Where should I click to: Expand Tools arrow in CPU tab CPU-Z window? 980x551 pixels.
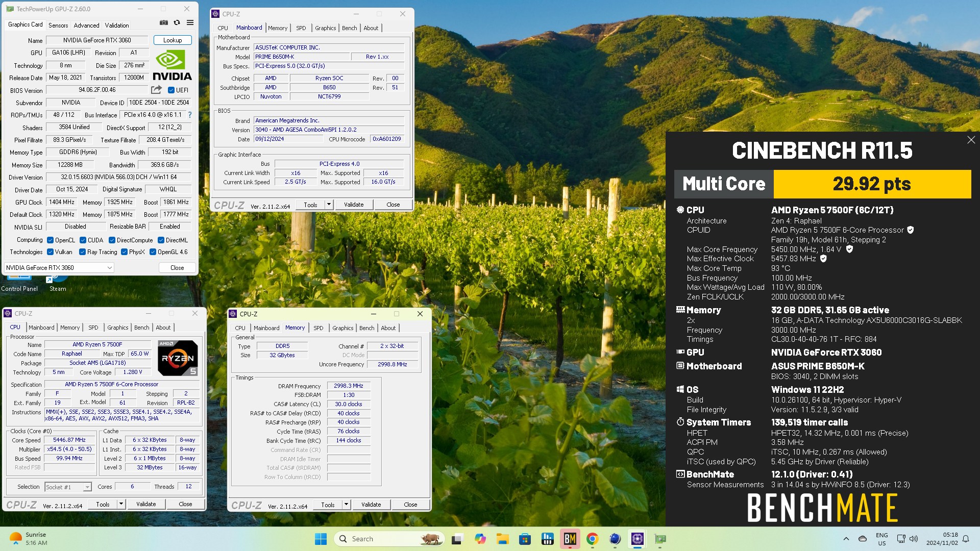(x=121, y=504)
